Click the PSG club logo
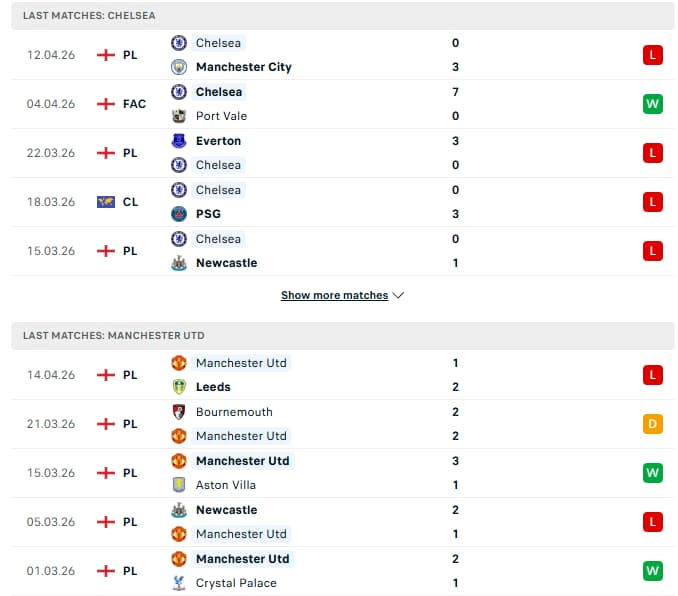The image size is (678, 596). point(179,214)
